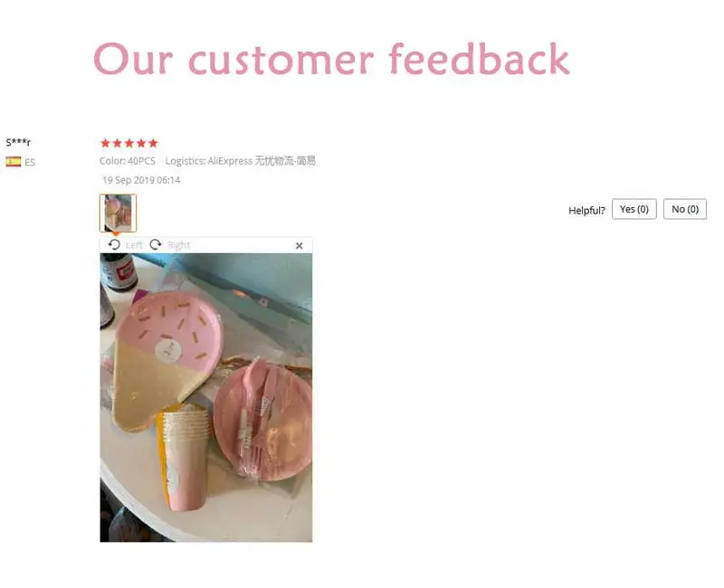
Task: Click the Spain flag icon
Action: click(x=14, y=162)
